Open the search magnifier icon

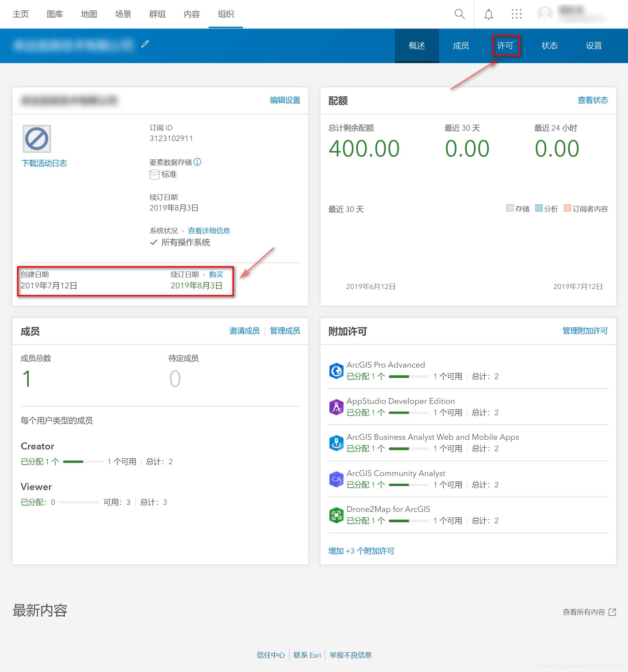pos(460,14)
